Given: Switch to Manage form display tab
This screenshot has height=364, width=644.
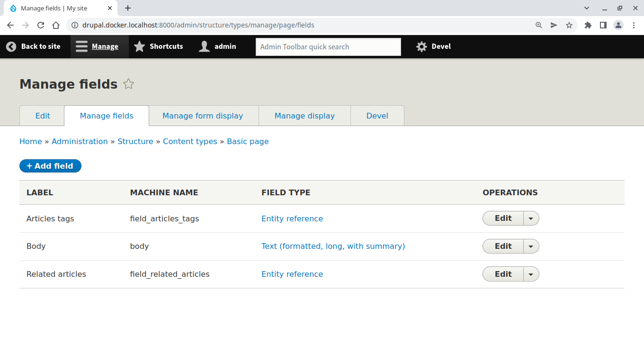Looking at the screenshot, I should (x=203, y=116).
